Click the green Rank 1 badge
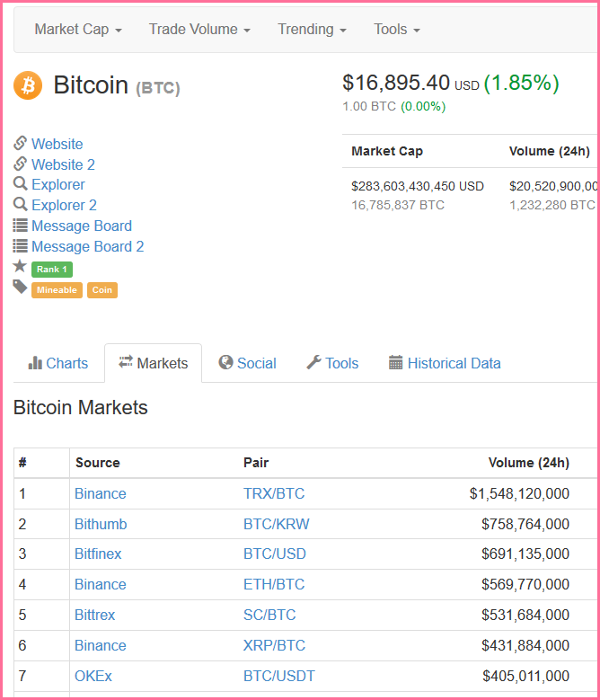The image size is (600, 700). click(51, 270)
